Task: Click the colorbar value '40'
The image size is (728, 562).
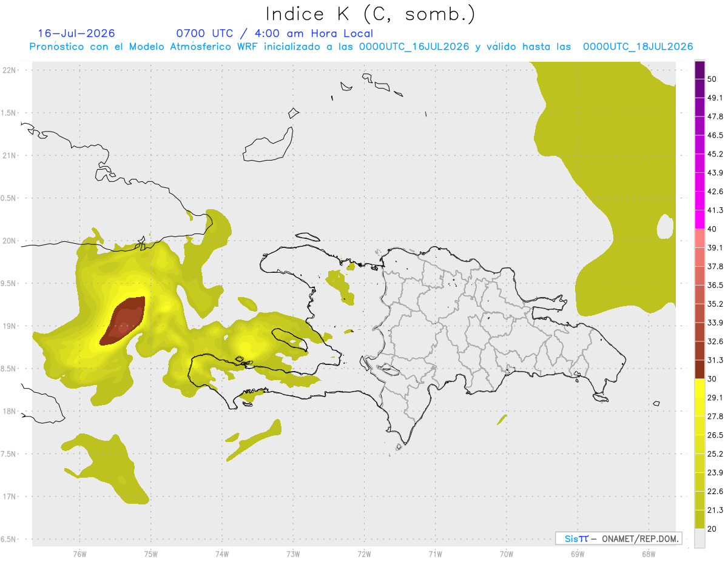Action: 712,229
